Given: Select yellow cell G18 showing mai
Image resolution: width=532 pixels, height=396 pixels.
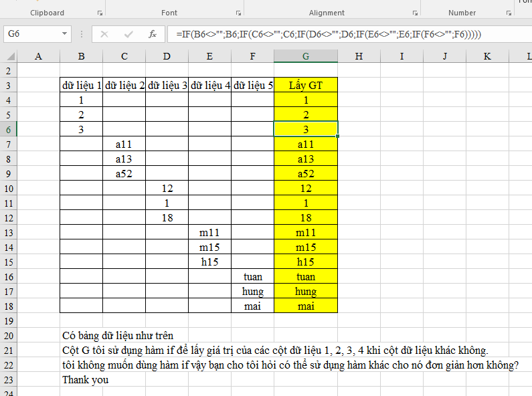Looking at the screenshot, I should pyautogui.click(x=306, y=306).
